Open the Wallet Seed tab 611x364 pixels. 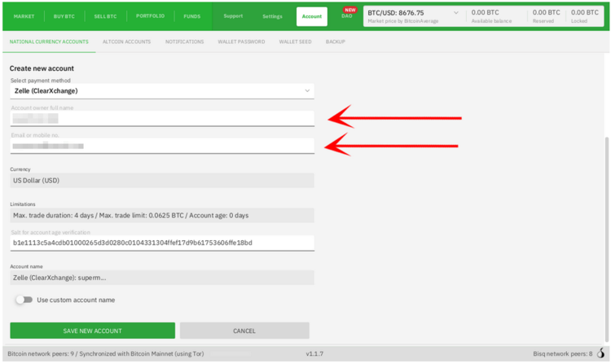click(295, 42)
